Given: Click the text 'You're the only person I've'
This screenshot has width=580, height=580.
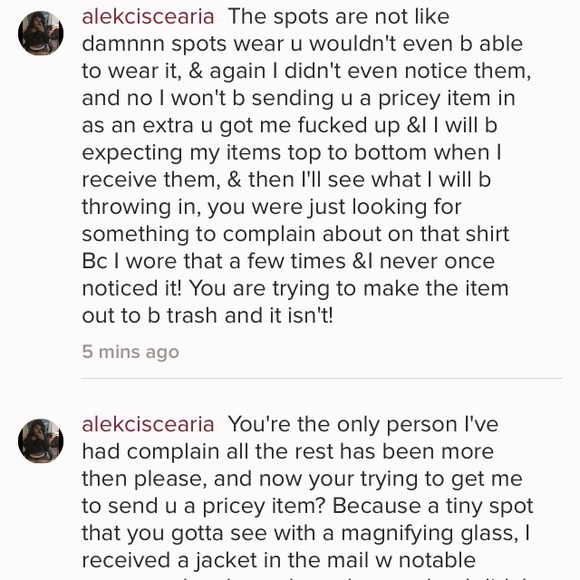Looking at the screenshot, I should 363,424.
